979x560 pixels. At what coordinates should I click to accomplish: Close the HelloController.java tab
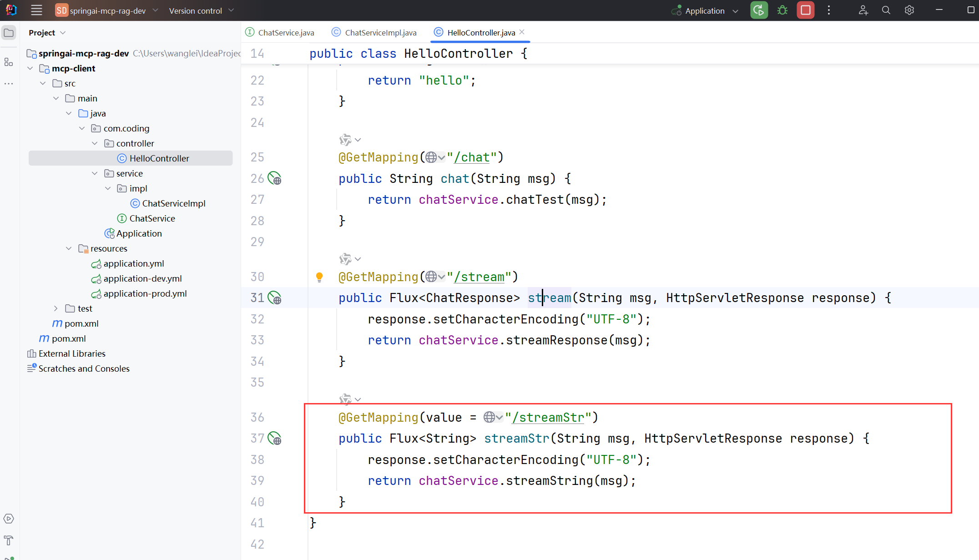point(522,32)
